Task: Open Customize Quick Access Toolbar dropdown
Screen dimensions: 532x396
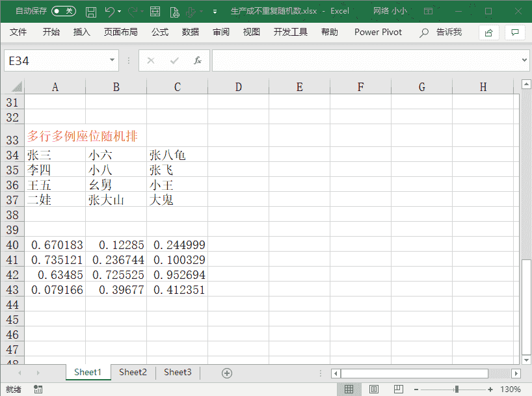Action: (x=215, y=12)
